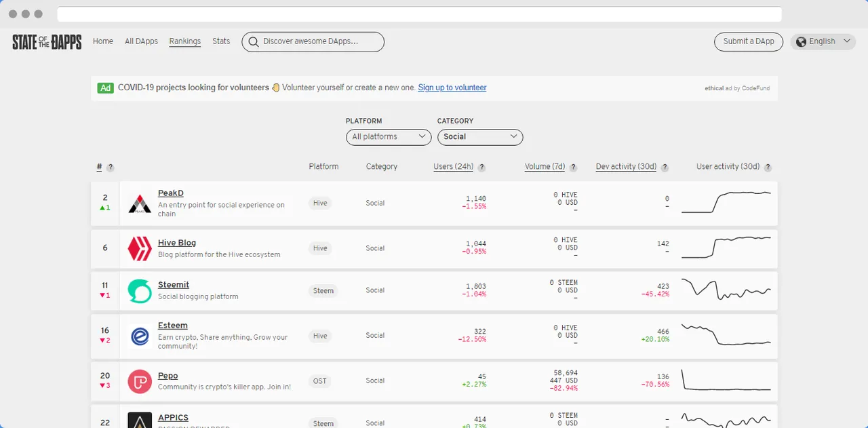Screen dimensions: 868x428
Task: Click Hive Blog dev activity value 142
Action: pos(663,244)
